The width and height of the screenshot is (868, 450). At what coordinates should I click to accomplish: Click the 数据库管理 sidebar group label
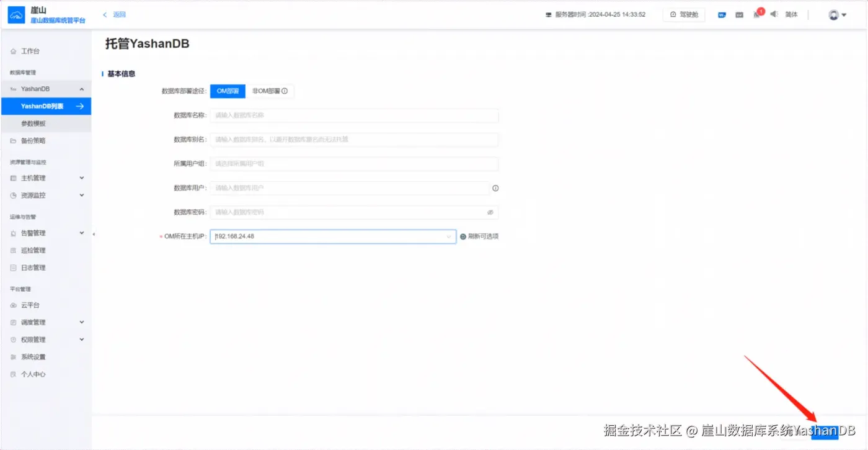point(23,73)
